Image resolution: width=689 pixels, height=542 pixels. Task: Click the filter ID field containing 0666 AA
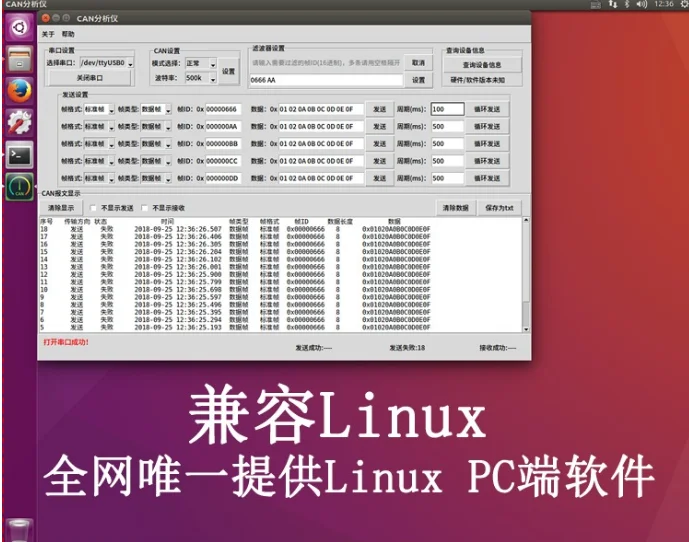pyautogui.click(x=326, y=80)
